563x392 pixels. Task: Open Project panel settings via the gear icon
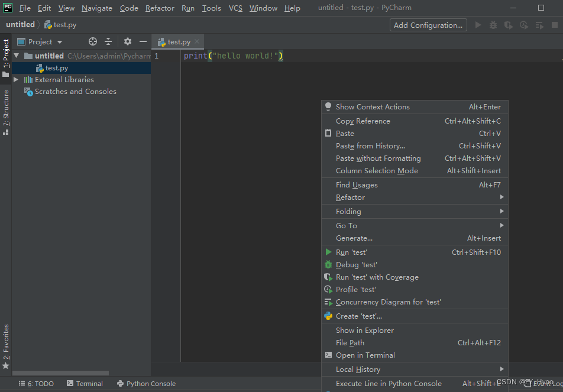click(127, 41)
